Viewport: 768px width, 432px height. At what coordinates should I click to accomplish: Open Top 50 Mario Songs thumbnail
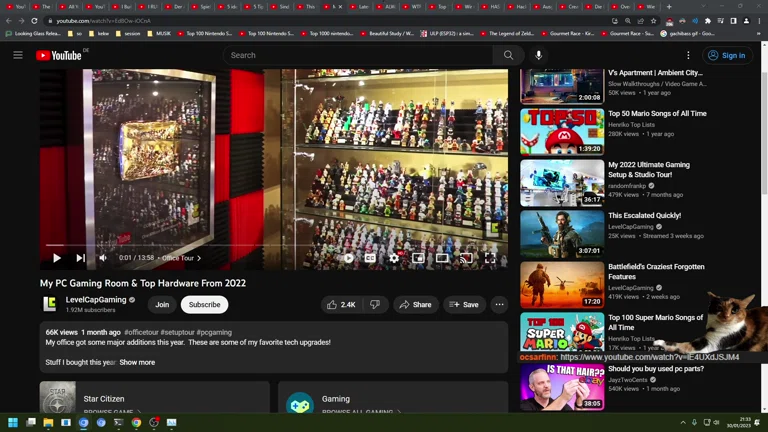point(561,131)
